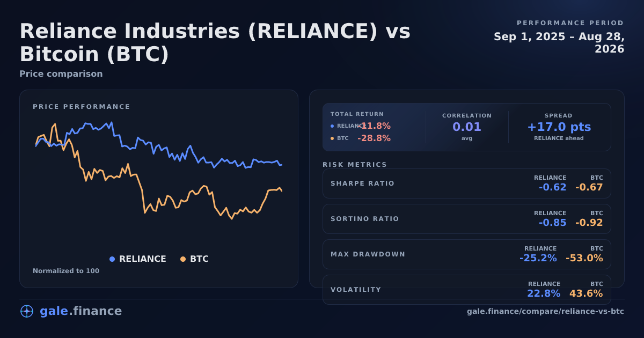Select the BTC legend label below chart

[199, 259]
